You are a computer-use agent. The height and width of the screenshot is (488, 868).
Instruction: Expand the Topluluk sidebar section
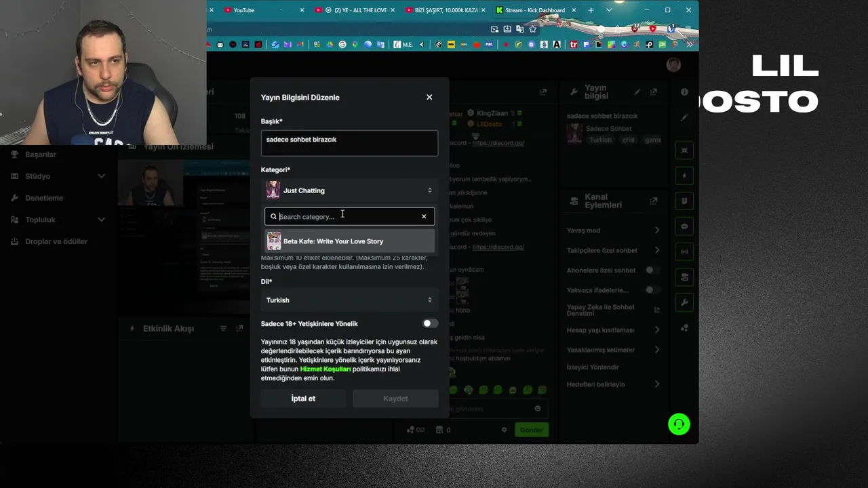click(x=58, y=220)
